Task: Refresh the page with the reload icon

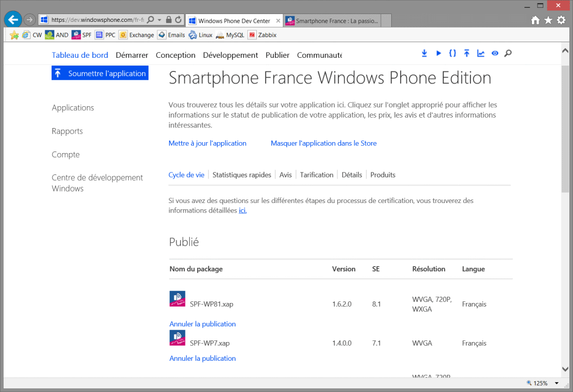Action: [x=178, y=20]
